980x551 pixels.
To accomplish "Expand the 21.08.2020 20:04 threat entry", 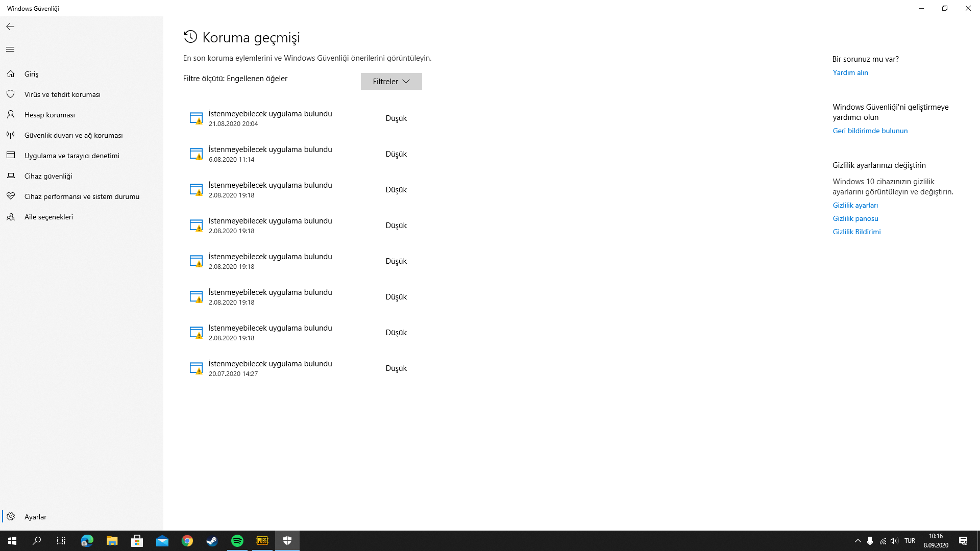I will click(x=270, y=118).
